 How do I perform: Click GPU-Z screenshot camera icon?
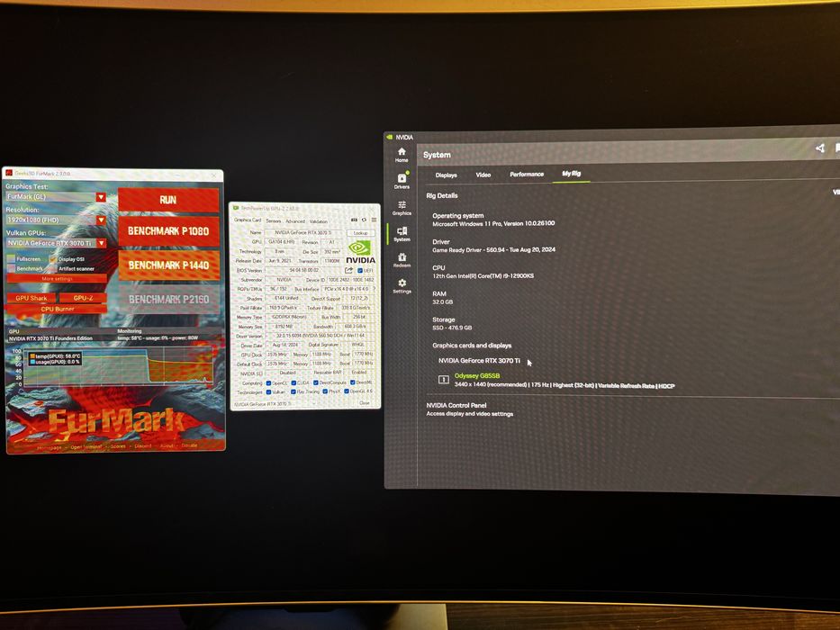tap(354, 220)
